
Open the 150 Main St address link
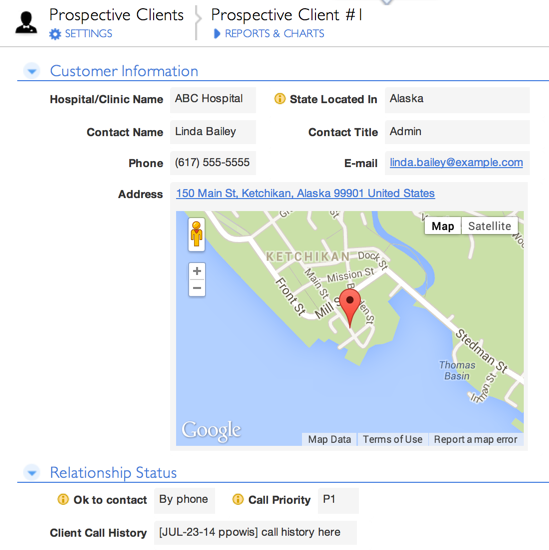(306, 193)
